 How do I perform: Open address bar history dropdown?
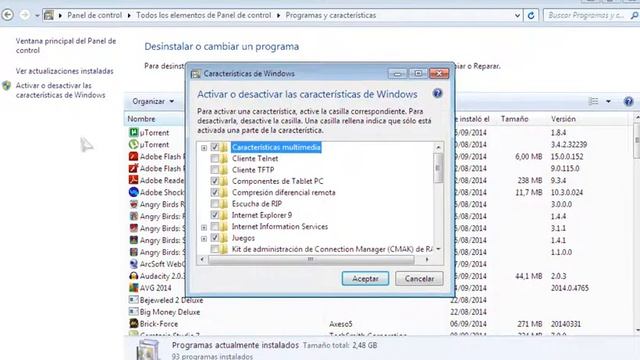[517, 16]
